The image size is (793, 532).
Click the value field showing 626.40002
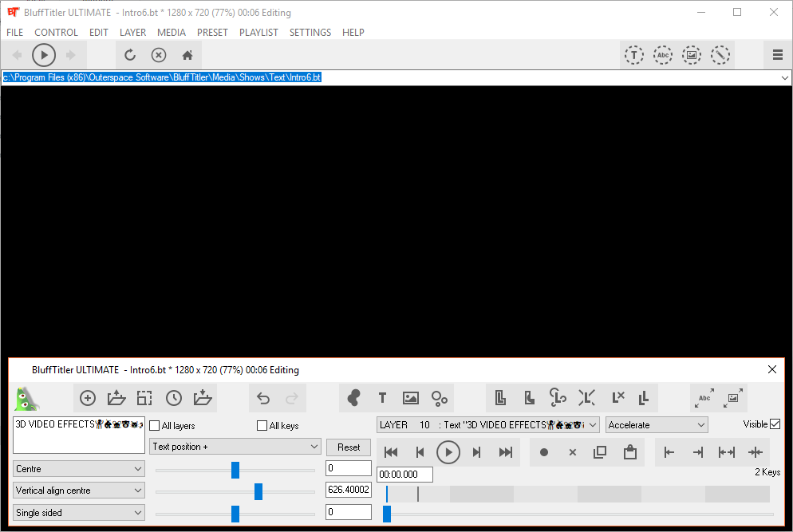[x=349, y=490]
